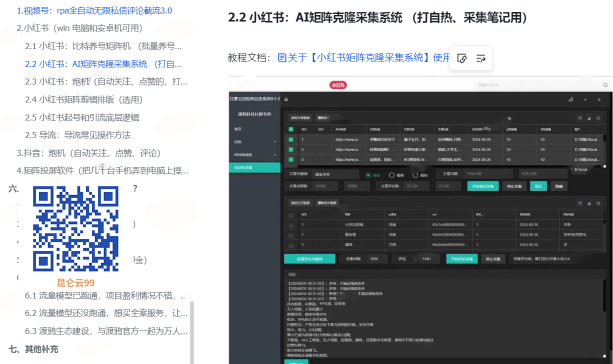Go to outline item 2.1 小红书:比特养号矩阵机

(x=103, y=46)
